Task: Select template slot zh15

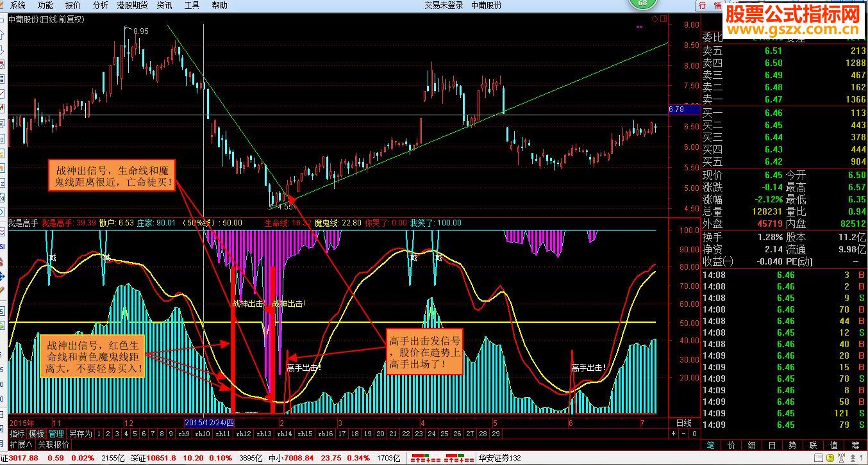Action: [x=305, y=434]
